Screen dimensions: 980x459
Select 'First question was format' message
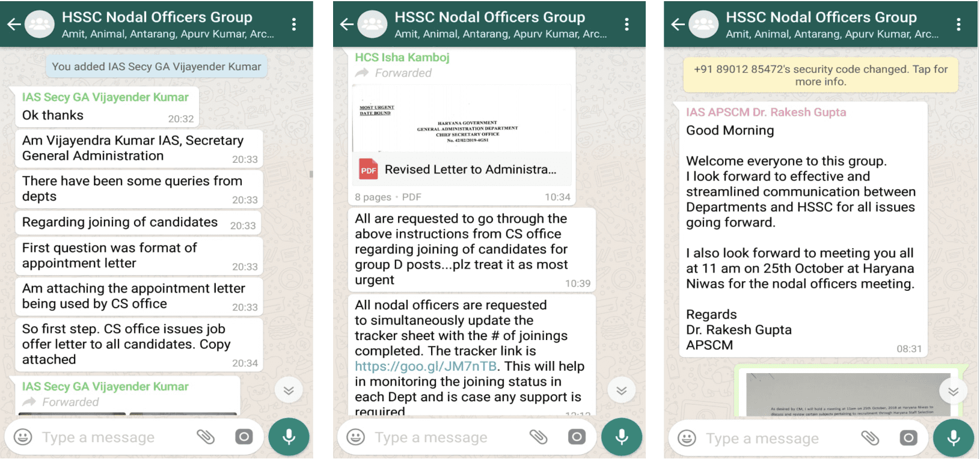(138, 255)
